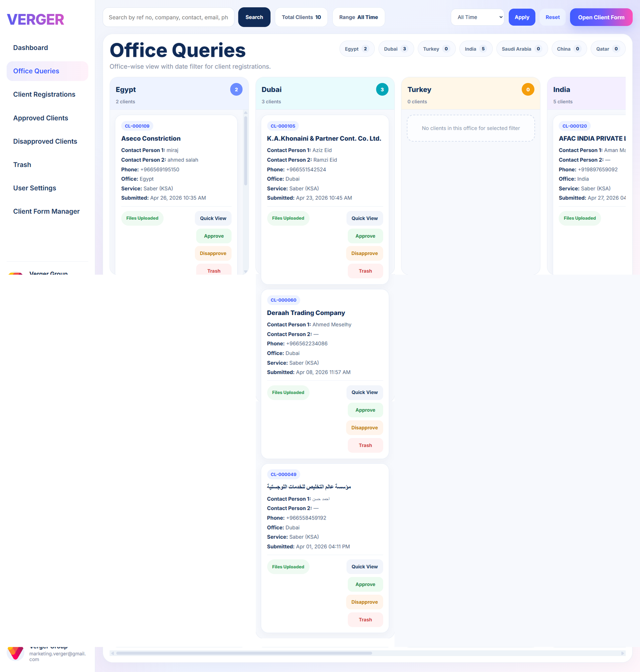Image resolution: width=640 pixels, height=672 pixels.
Task: Quick View K.A.Khonaini & Partner client
Action: point(364,218)
